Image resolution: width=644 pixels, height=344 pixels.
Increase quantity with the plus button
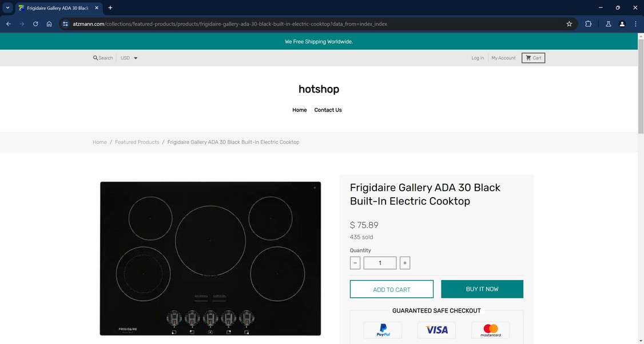(404, 263)
